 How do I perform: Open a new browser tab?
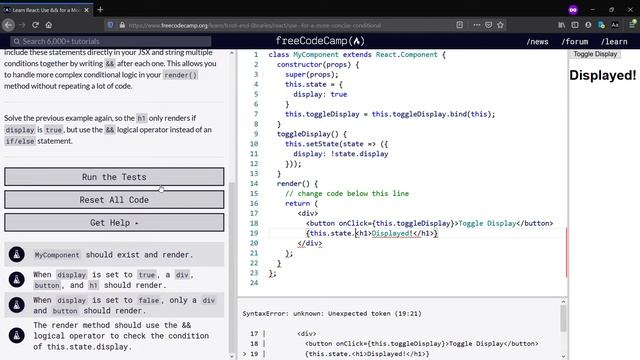(100, 9)
